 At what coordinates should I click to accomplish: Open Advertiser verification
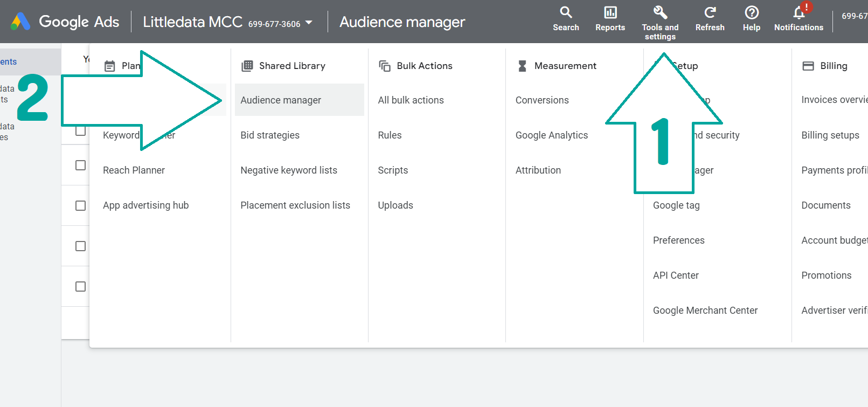click(x=835, y=311)
